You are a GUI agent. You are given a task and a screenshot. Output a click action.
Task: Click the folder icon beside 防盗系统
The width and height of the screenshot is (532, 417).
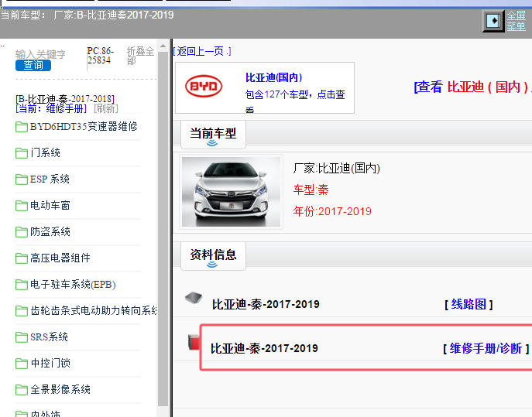click(x=22, y=232)
